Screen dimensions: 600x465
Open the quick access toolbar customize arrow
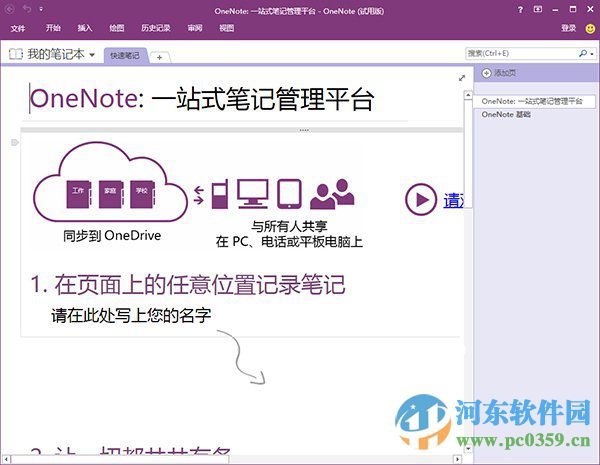[41, 9]
